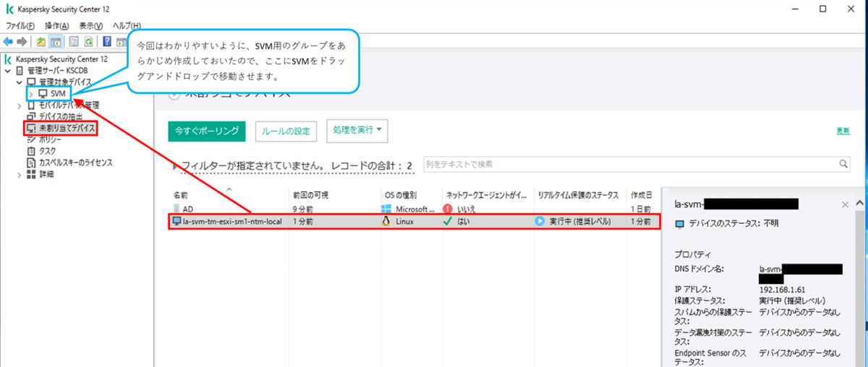Sort by リアルタイム保護のステータス column header
The width and height of the screenshot is (868, 367).
[x=579, y=196]
